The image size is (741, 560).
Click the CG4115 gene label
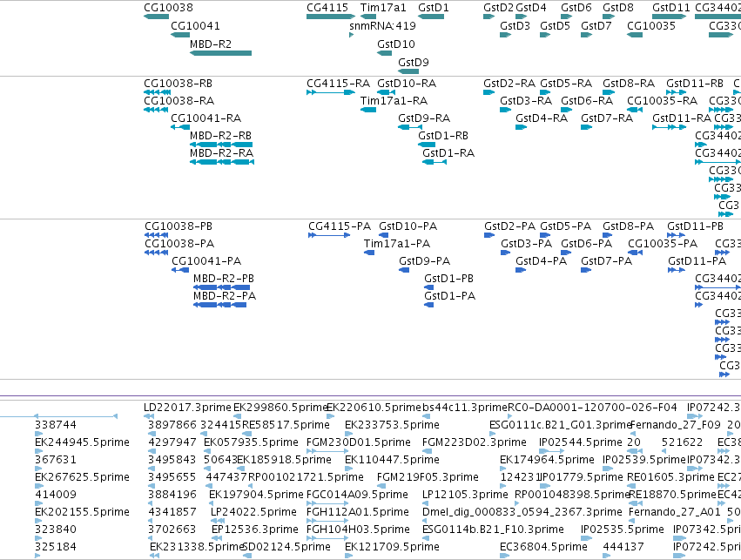tap(327, 8)
